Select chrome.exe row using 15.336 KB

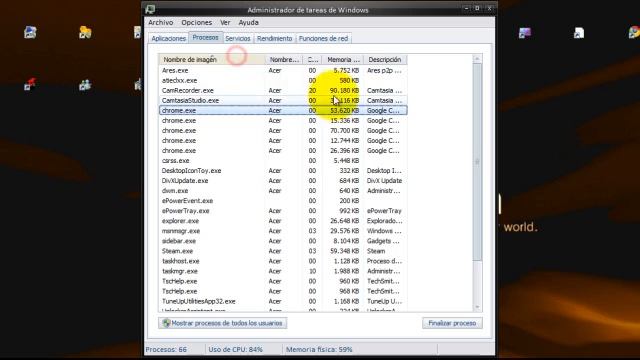283,120
